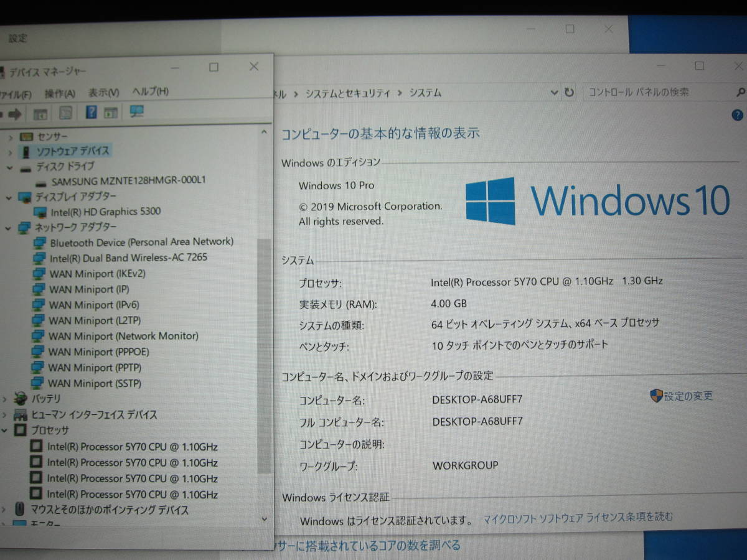This screenshot has width=747, height=560.
Task: Click the Intel(R) Processor 5Y70 value in System window
Action: (x=547, y=281)
